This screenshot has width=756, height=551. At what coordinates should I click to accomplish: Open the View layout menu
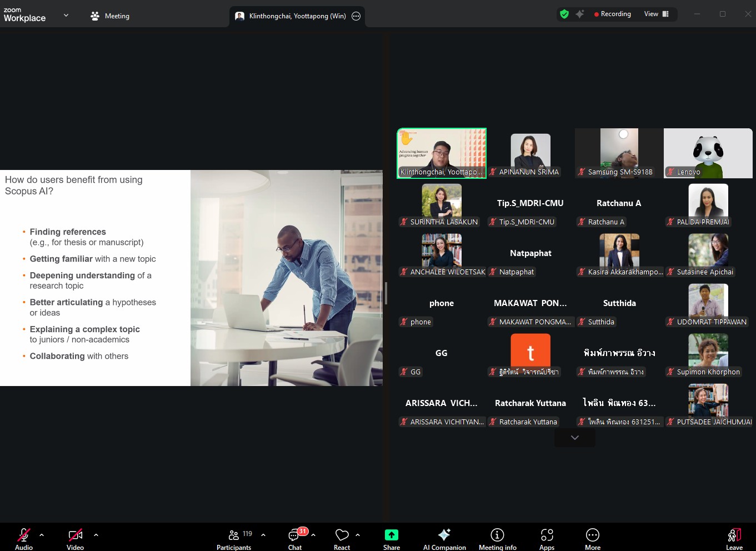(x=656, y=14)
